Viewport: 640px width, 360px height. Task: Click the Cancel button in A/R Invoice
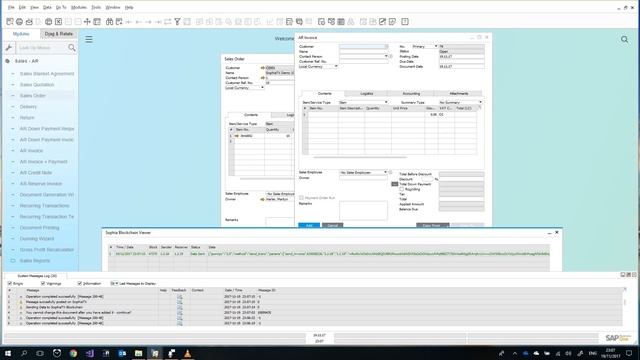click(332, 225)
